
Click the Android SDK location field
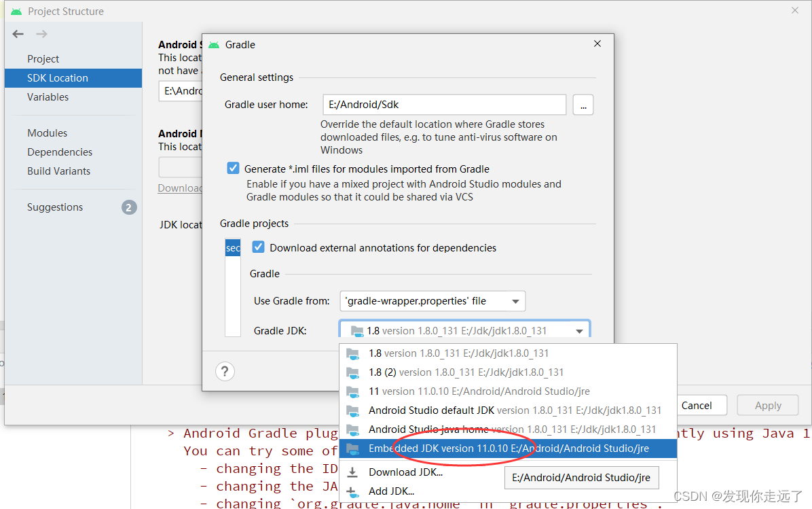pos(180,91)
